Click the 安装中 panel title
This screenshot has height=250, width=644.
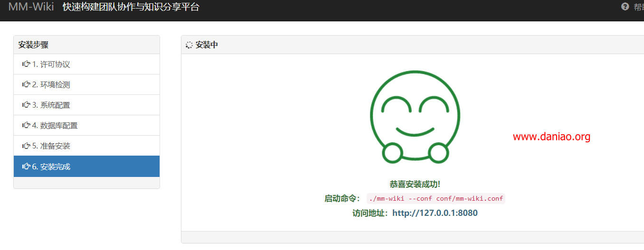click(x=207, y=45)
